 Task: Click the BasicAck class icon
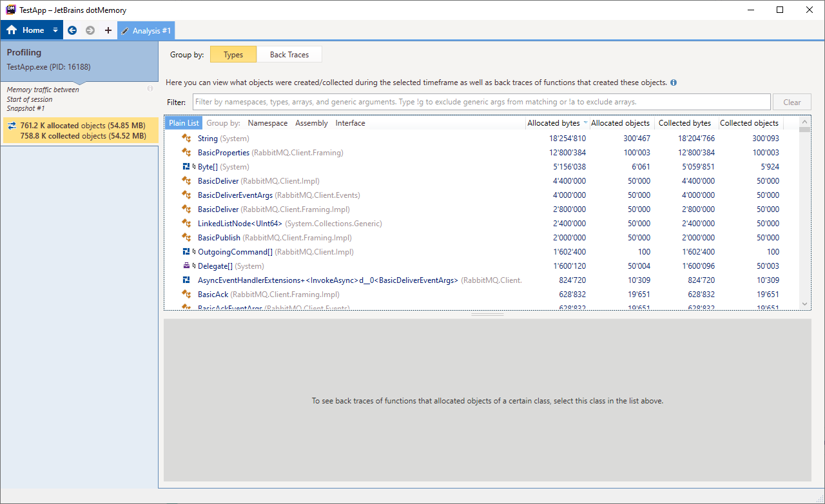click(x=186, y=295)
